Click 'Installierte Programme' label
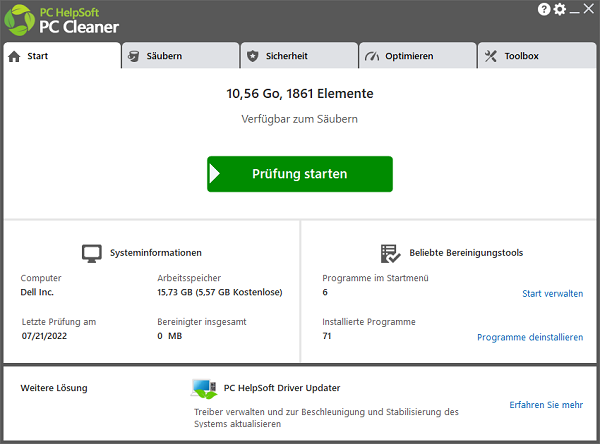This screenshot has width=600, height=444. 369,322
